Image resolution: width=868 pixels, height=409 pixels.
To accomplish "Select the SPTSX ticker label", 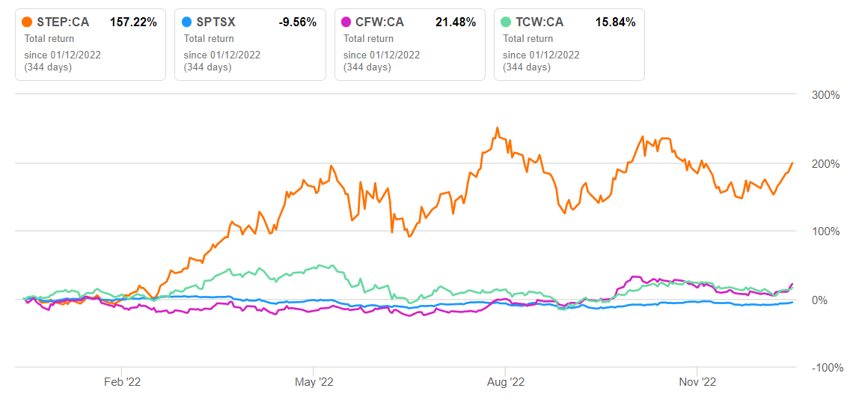I will pos(216,22).
